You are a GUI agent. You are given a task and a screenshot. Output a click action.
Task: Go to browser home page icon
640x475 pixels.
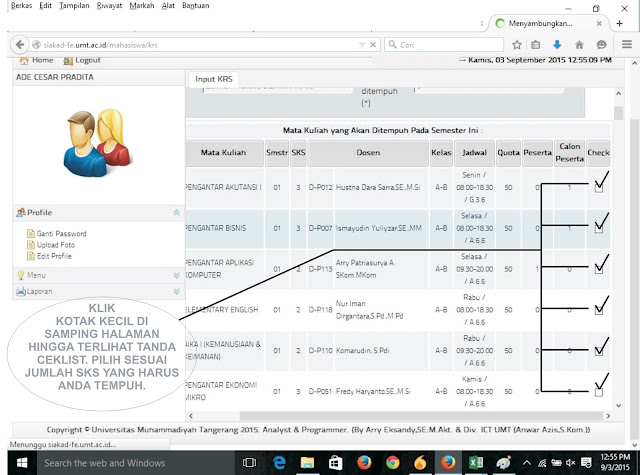coord(579,45)
